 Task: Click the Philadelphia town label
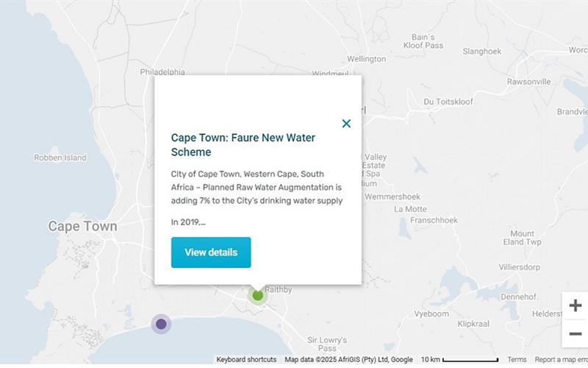[162, 71]
